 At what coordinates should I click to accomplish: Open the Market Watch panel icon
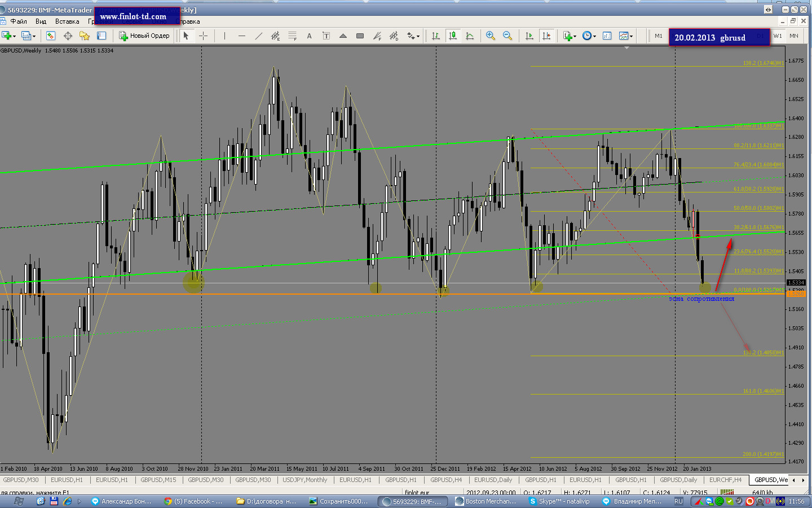(51, 36)
